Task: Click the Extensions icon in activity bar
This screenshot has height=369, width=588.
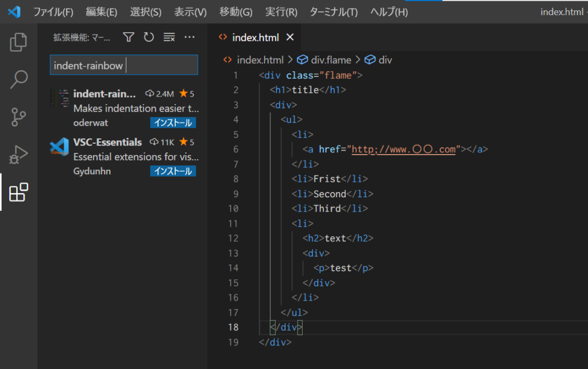Action: tap(18, 193)
